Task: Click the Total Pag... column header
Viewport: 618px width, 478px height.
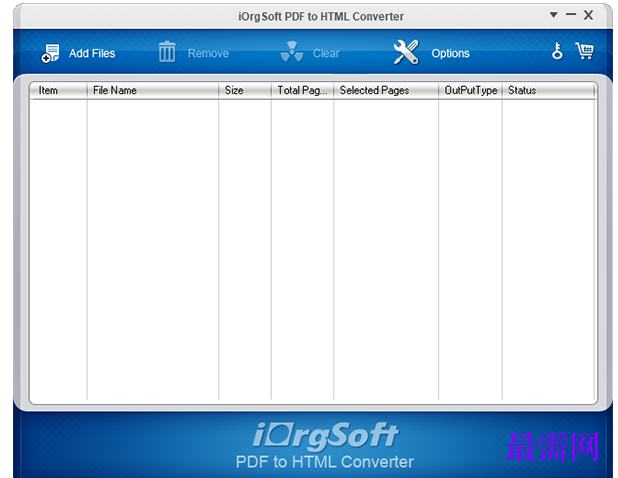Action: (302, 91)
